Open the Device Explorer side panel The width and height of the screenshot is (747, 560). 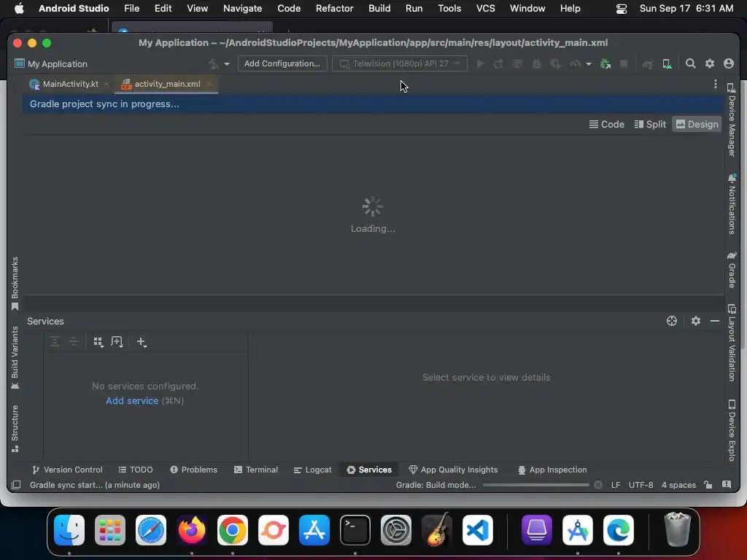732,430
